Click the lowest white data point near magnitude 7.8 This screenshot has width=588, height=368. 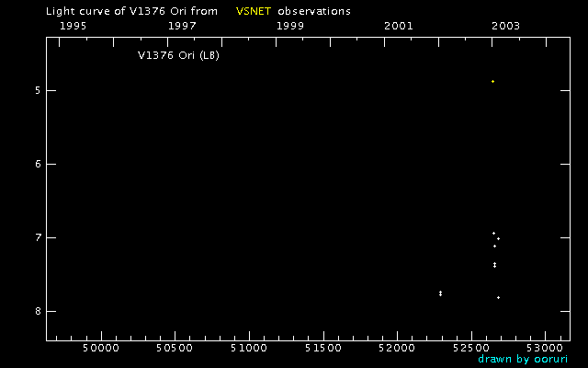click(x=498, y=298)
